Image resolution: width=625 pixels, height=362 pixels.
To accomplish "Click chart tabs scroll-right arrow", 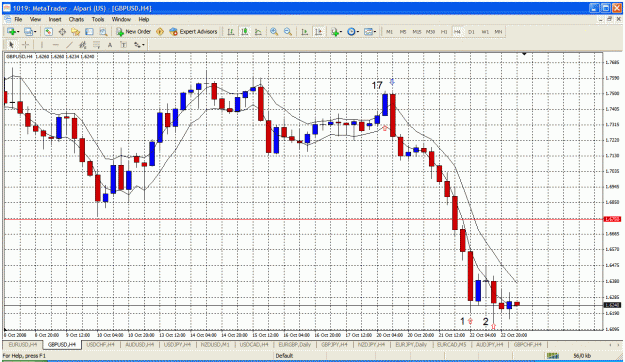I will [x=619, y=345].
